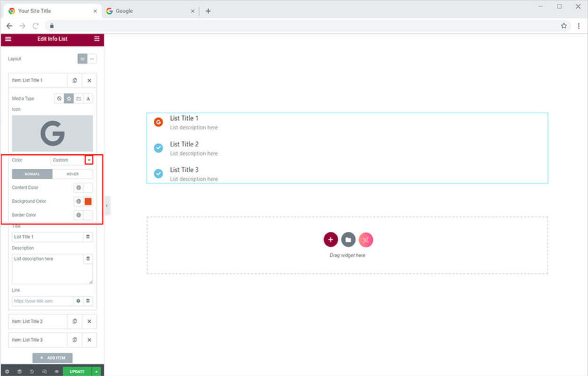This screenshot has width=588, height=376.
Task: Open page settings gear in bottom bar
Action: [x=7, y=371]
